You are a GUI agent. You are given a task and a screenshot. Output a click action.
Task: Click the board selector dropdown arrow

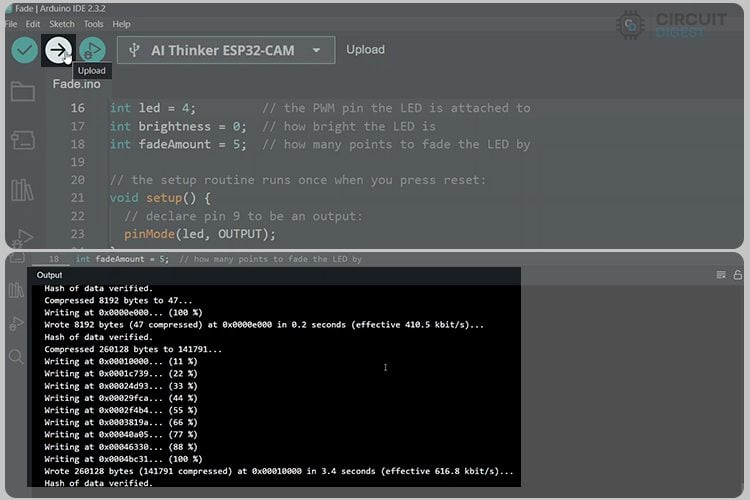click(317, 50)
